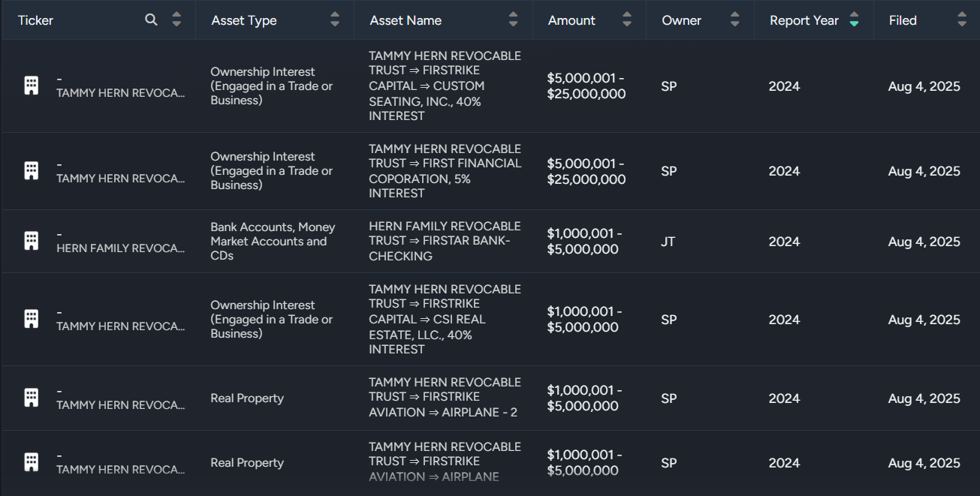
Task: Click building icon for Airplane - 2 row
Action: [31, 398]
